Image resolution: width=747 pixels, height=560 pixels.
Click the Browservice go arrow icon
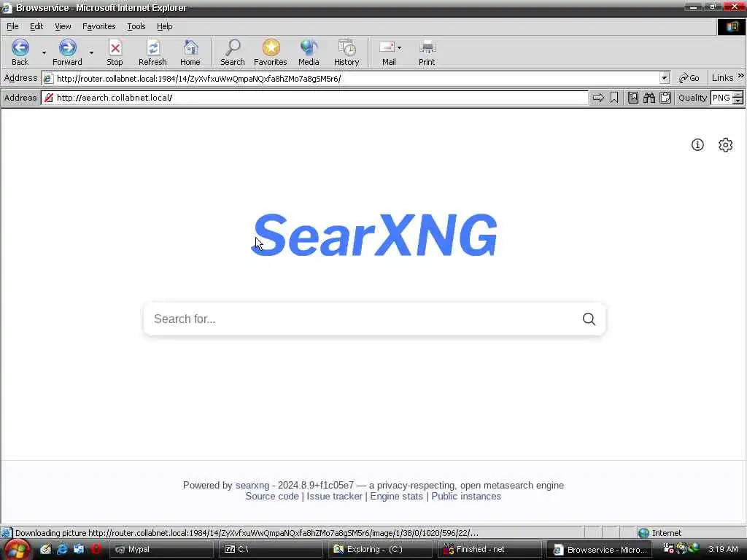coord(598,98)
